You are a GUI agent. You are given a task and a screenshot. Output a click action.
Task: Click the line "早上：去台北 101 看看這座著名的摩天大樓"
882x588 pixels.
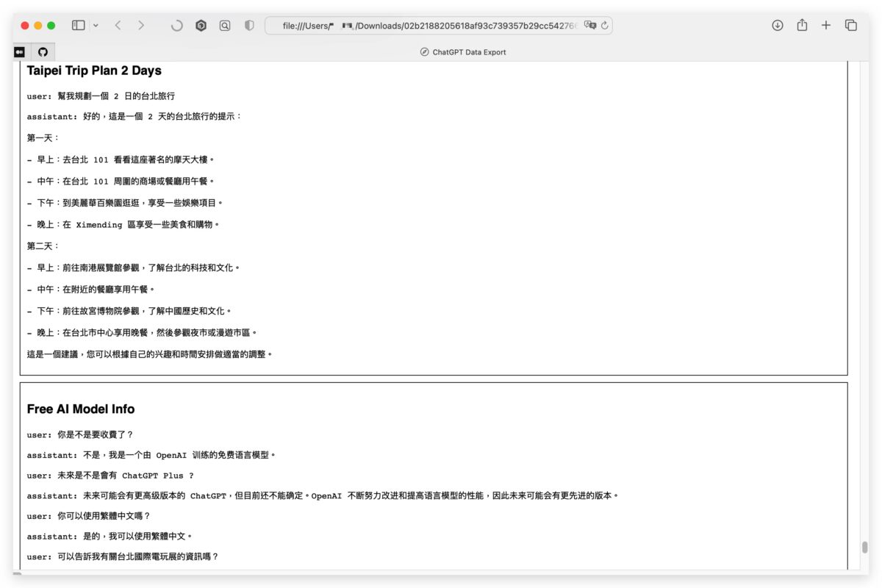(x=121, y=159)
